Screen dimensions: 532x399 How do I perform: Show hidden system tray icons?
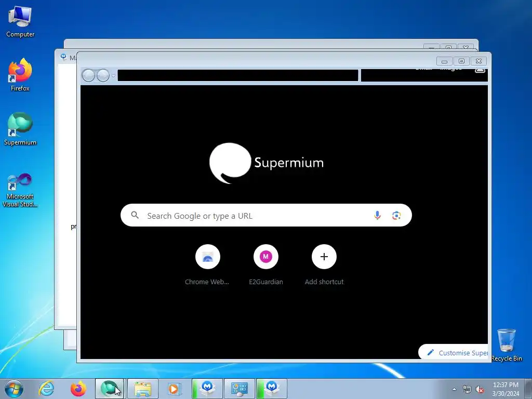pyautogui.click(x=454, y=389)
